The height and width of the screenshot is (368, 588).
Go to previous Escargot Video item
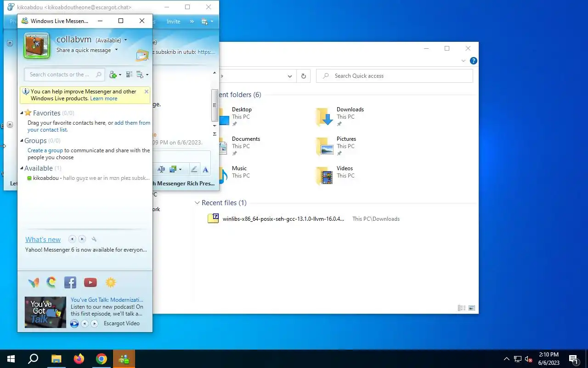pyautogui.click(x=85, y=324)
